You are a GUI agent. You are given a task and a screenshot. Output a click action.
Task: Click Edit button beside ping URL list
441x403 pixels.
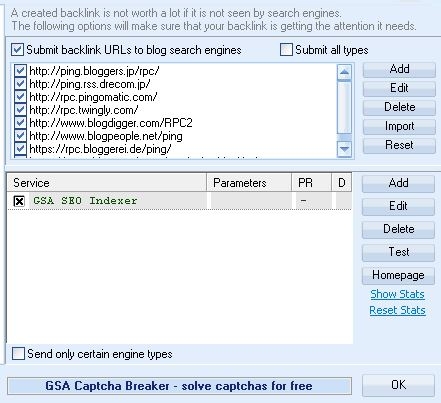399,88
